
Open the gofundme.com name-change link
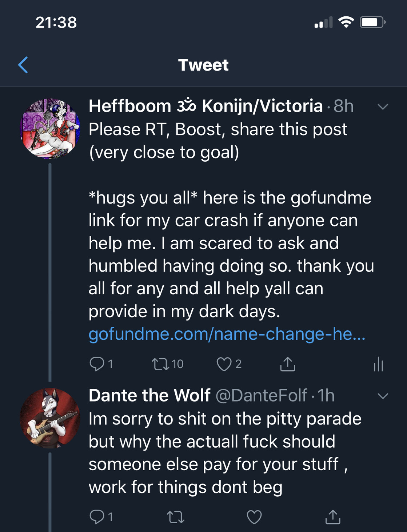click(227, 334)
